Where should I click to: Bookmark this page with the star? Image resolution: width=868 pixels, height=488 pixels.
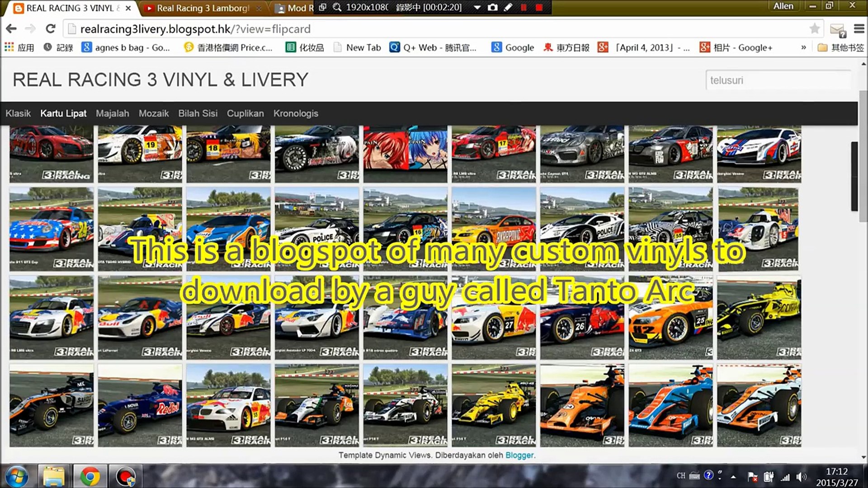[814, 29]
